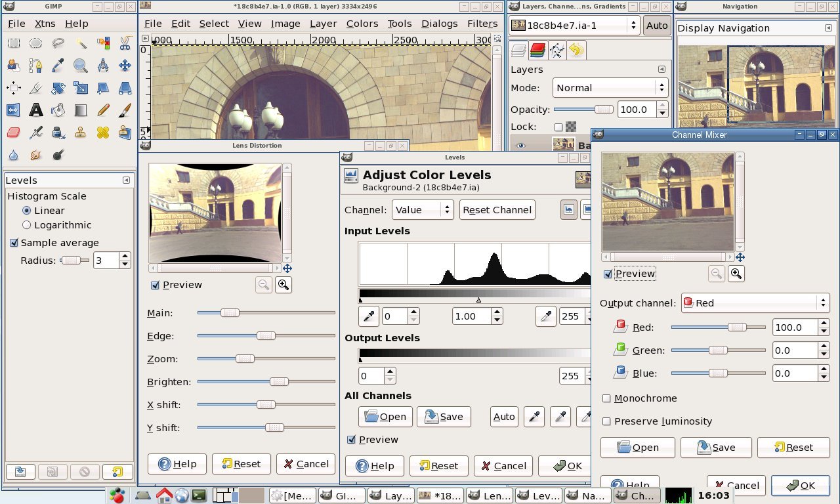Switch to the Channels tab
Image resolution: width=840 pixels, height=504 pixels.
pos(538,50)
